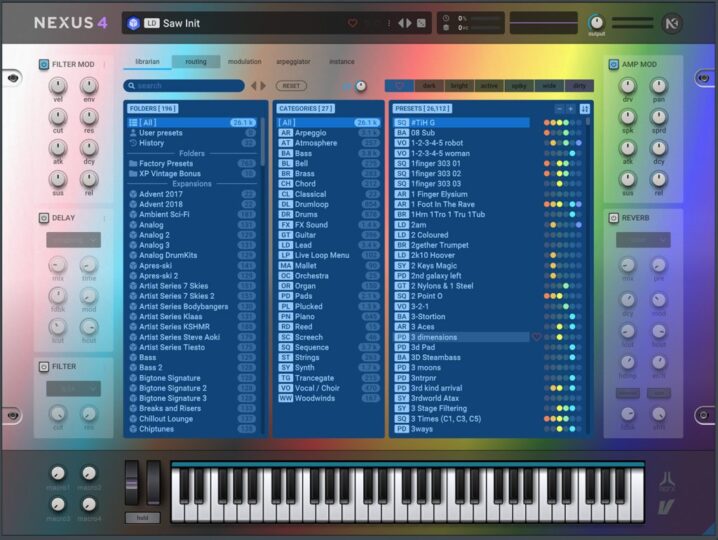Click the heart beside 3 dimensions preset
Image resolution: width=718 pixels, height=540 pixels.
click(x=536, y=337)
